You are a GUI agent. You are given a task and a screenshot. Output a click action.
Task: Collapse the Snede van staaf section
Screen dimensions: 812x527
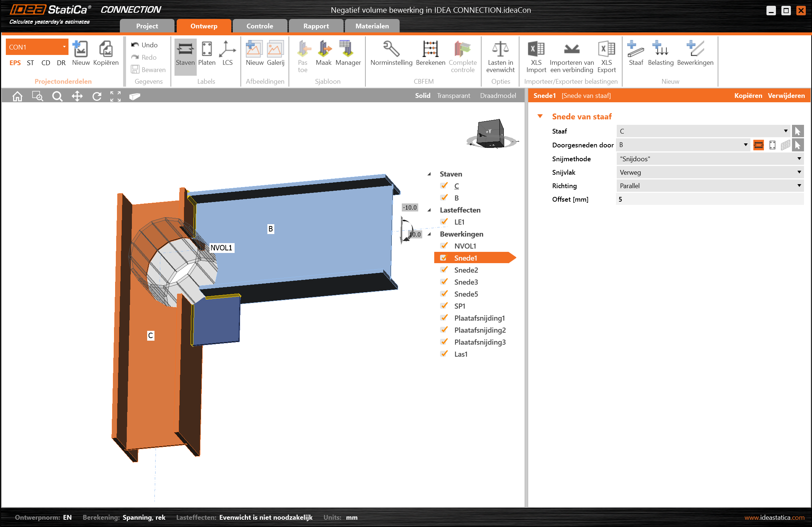(x=540, y=116)
